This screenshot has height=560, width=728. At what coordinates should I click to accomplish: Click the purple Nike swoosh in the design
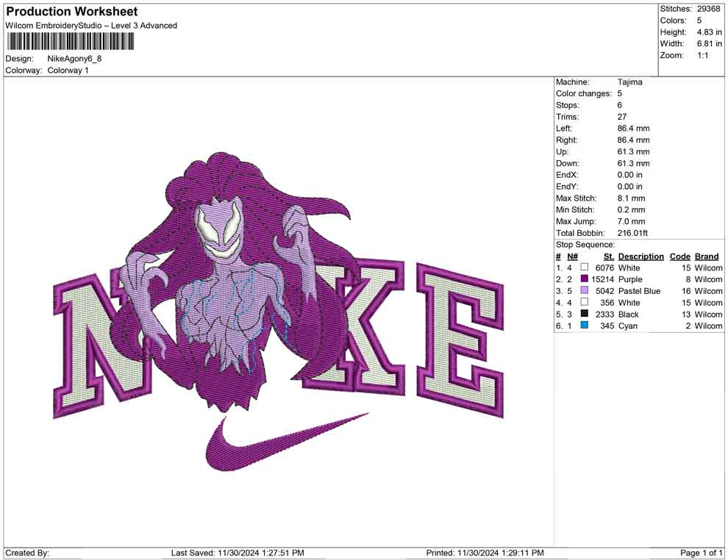(x=287, y=442)
